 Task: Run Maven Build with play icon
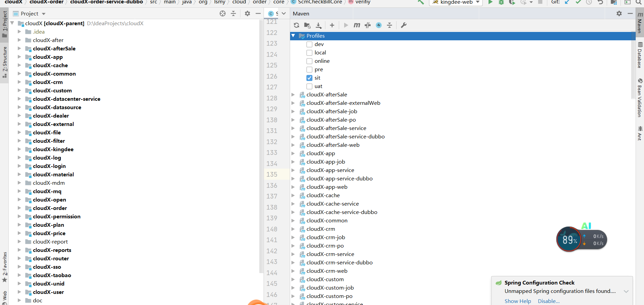[x=346, y=25]
